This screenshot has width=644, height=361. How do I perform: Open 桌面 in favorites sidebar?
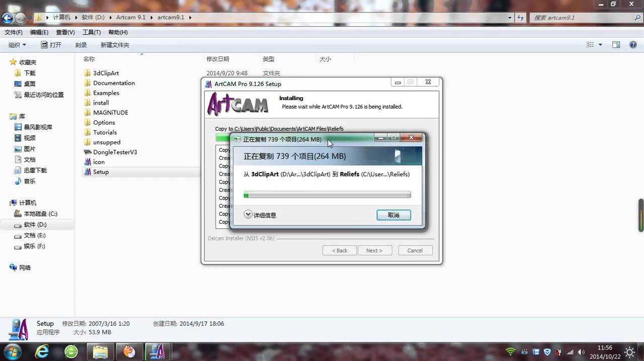click(x=30, y=84)
